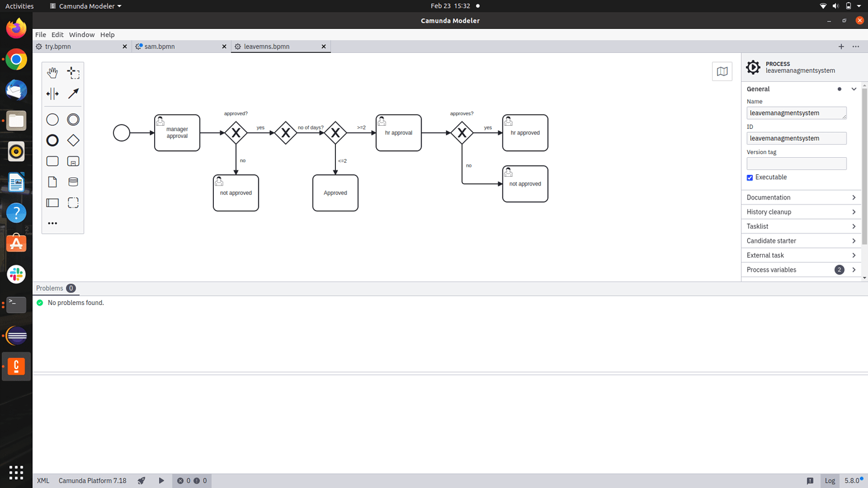Open the File menu

pos(40,35)
